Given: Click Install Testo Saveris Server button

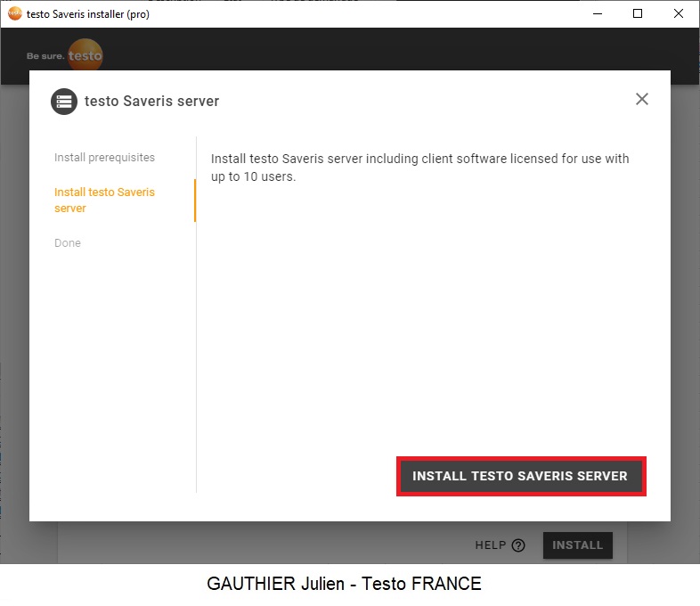Looking at the screenshot, I should coord(520,476).
